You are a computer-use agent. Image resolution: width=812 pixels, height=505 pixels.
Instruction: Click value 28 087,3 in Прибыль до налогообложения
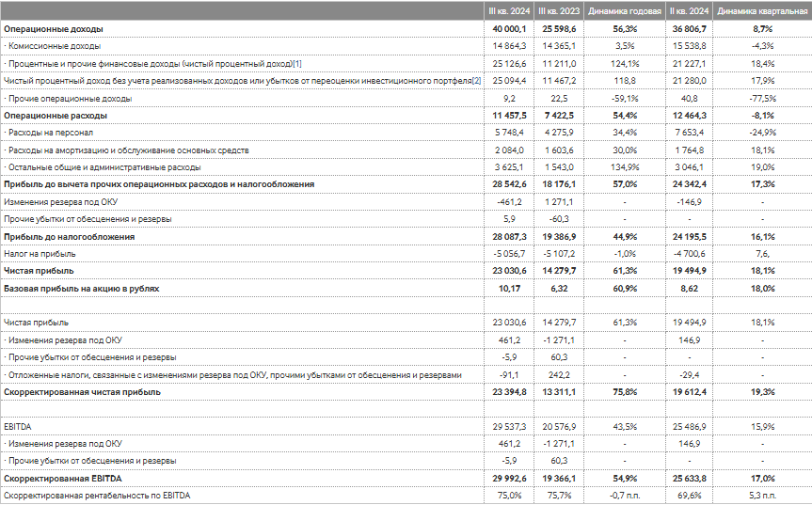[x=509, y=236]
